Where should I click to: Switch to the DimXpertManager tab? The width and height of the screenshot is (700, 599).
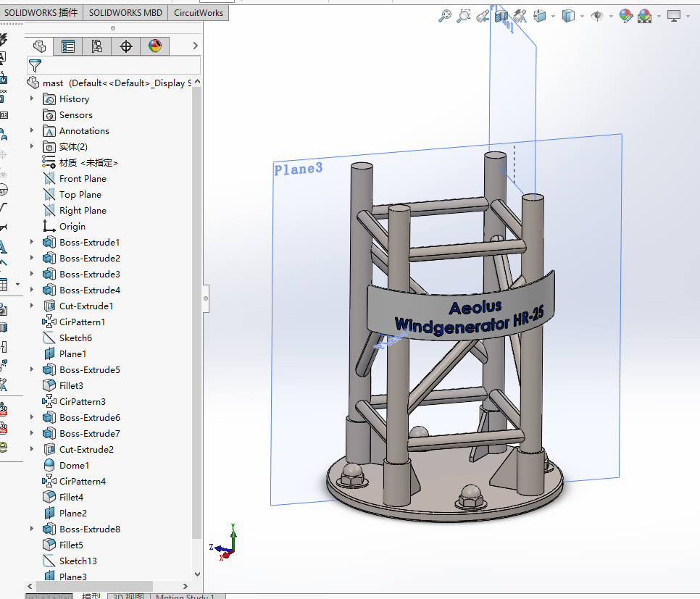coord(126,46)
